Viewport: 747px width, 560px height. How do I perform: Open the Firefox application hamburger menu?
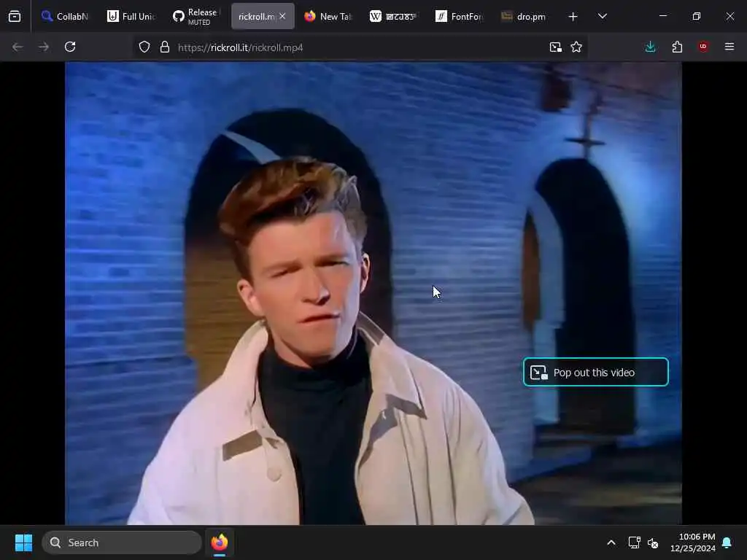point(729,47)
